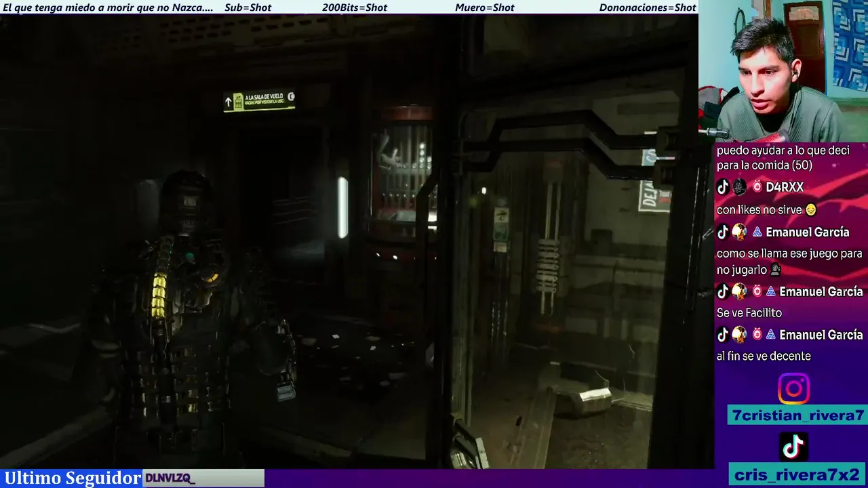Click TikTok icon above "Se ve Facilito"

pyautogui.click(x=723, y=291)
